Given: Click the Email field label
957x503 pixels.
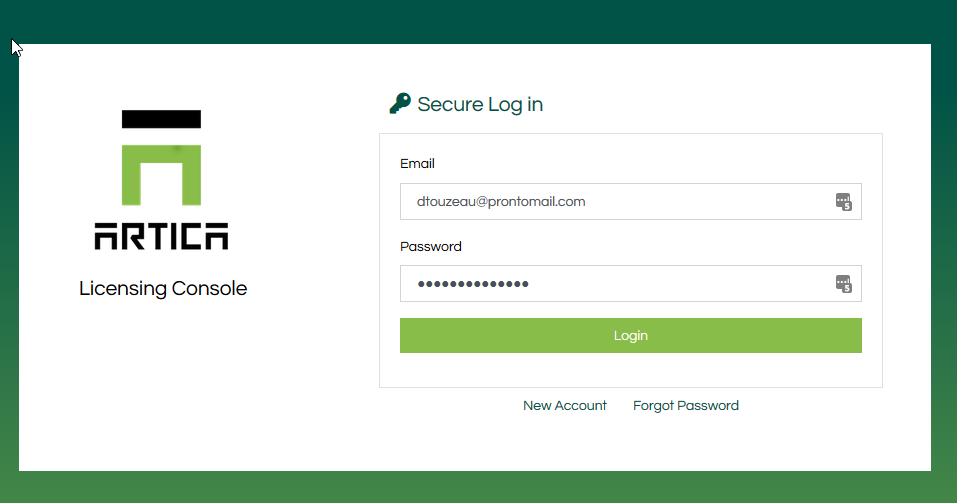Looking at the screenshot, I should tap(417, 164).
